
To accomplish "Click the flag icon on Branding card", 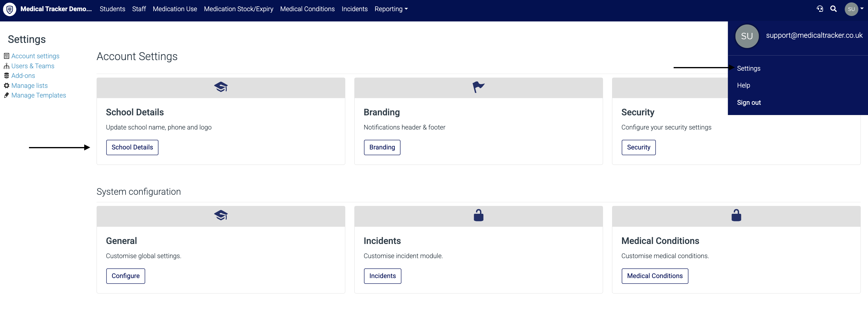I will click(478, 87).
